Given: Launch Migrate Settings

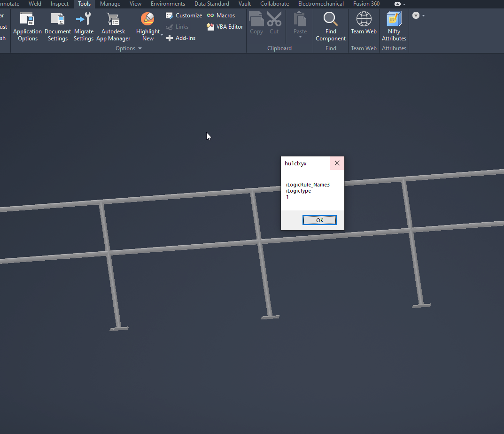Looking at the screenshot, I should (x=84, y=26).
